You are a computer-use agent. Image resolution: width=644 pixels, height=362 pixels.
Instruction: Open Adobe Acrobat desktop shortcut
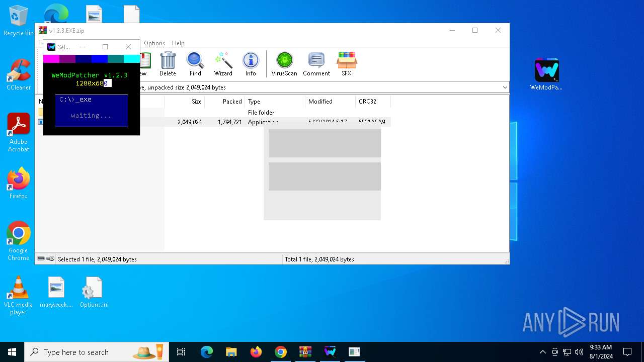(19, 133)
